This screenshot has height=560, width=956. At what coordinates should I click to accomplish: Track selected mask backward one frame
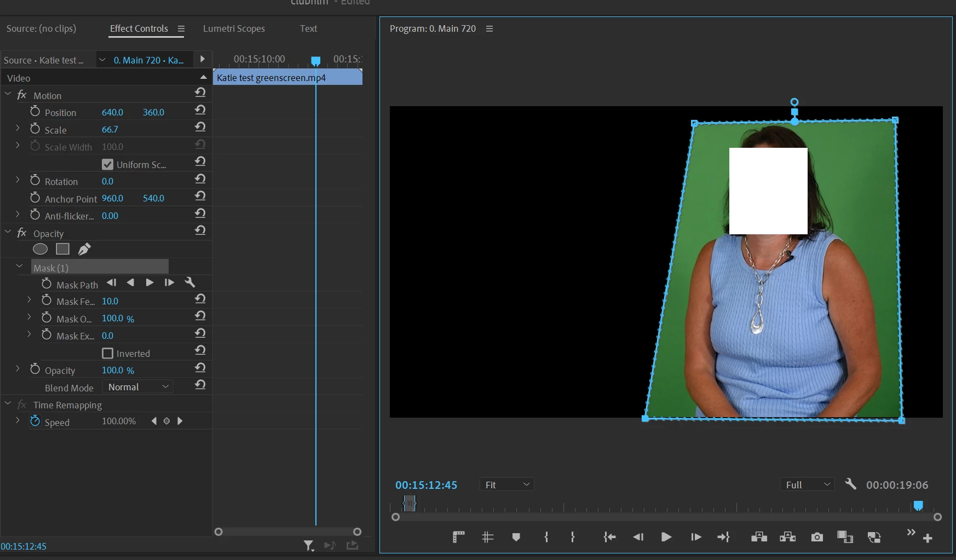pos(112,282)
